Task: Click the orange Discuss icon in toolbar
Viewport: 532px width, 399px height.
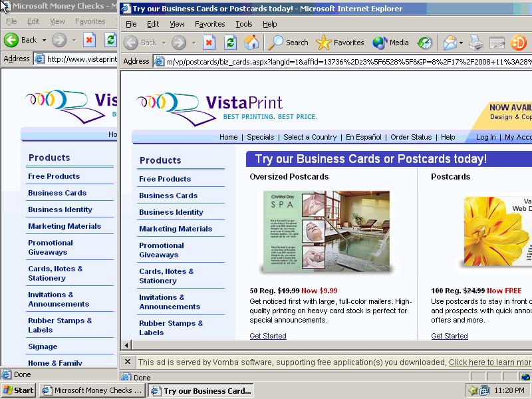Action: [x=519, y=43]
